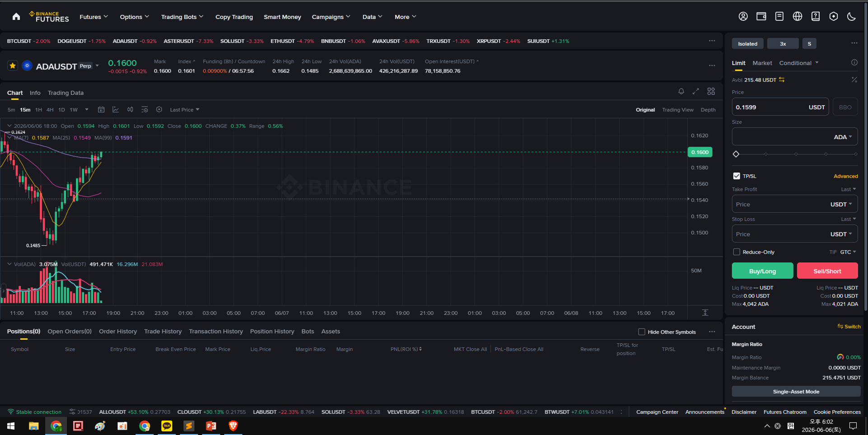The image size is (868, 435).
Task: Open Copy Trading in the top menu
Action: [x=234, y=17]
